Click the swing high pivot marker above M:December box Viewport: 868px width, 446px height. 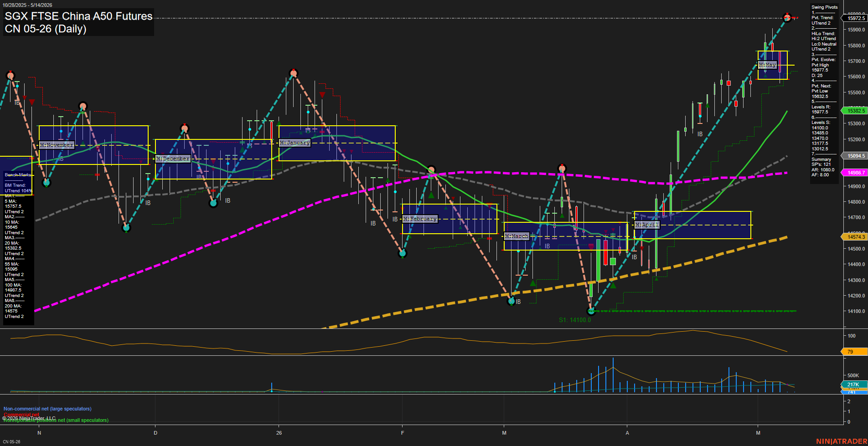coord(185,128)
